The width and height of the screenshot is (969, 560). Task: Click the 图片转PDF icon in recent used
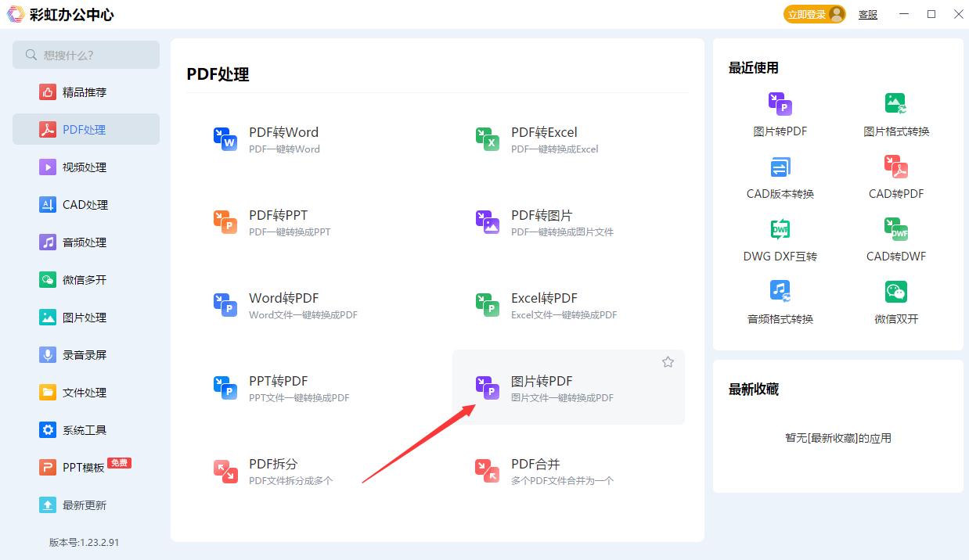[x=780, y=104]
